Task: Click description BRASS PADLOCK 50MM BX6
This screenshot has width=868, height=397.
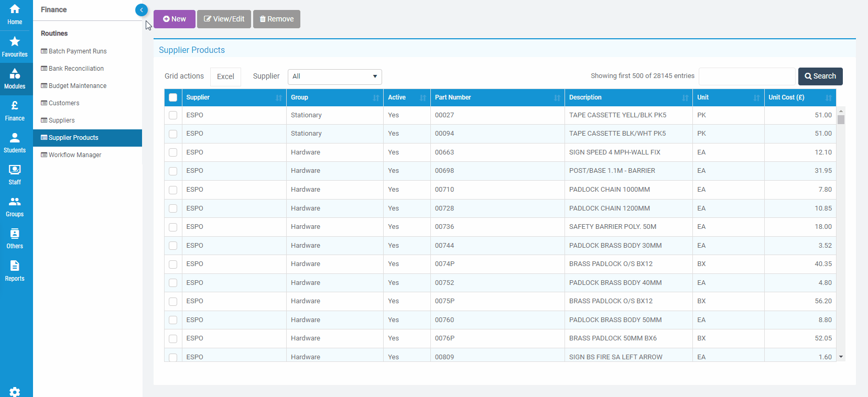Action: (613, 338)
